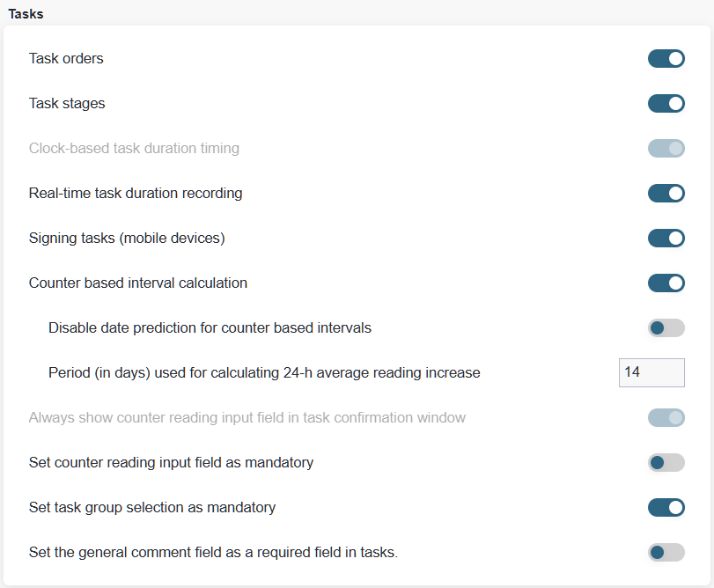Image resolution: width=714 pixels, height=588 pixels.
Task: Turn off Counter based interval calculation
Action: tap(666, 283)
